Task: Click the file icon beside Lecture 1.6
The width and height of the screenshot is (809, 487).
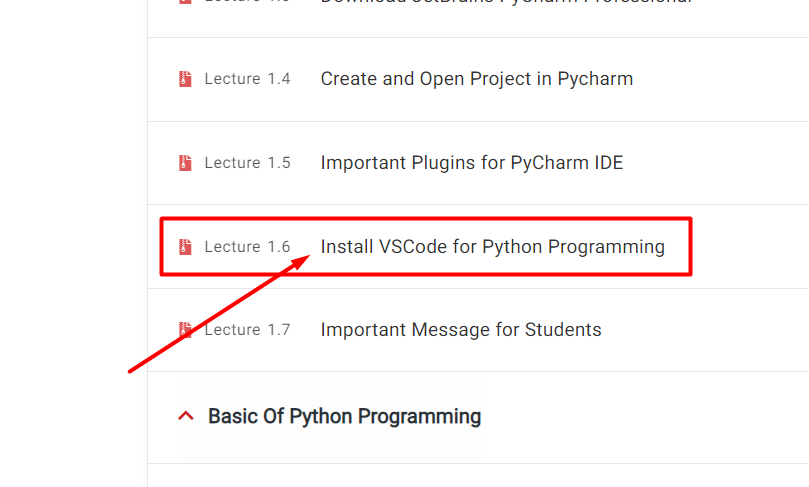Action: pos(185,247)
